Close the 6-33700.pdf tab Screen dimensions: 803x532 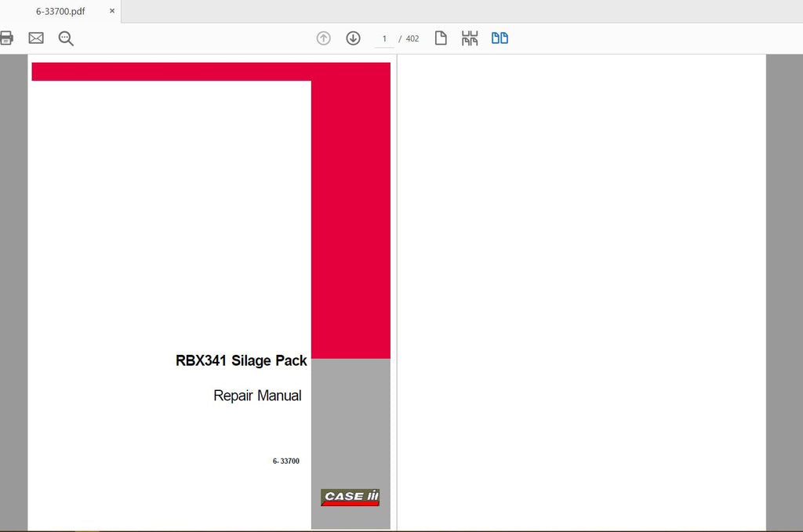(111, 11)
